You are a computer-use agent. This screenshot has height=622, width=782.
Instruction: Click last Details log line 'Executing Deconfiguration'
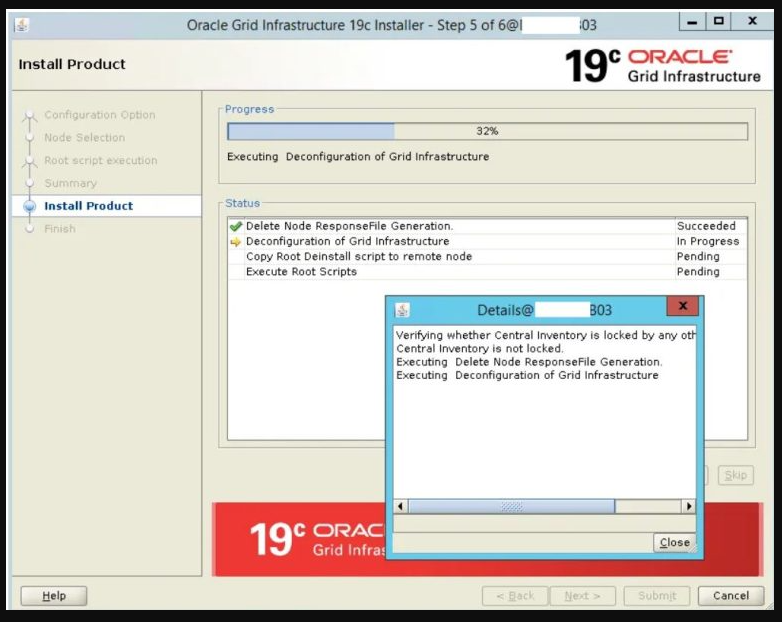[527, 375]
